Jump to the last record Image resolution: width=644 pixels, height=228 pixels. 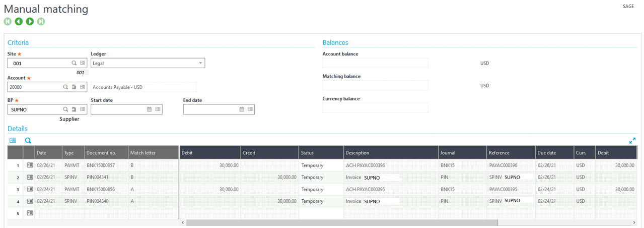click(x=41, y=21)
